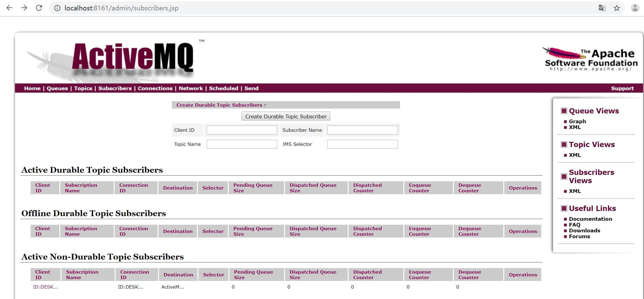Open the Home menu item

(32, 88)
